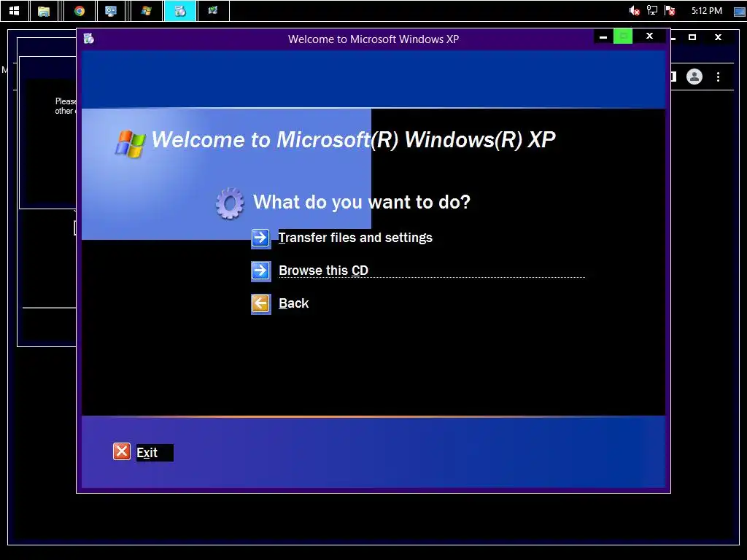Select the Browse this CD link
The height and width of the screenshot is (560, 747).
pyautogui.click(x=323, y=271)
